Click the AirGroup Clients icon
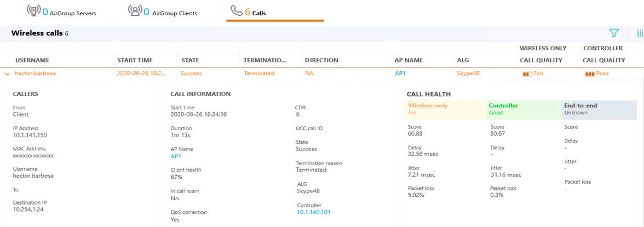The height and width of the screenshot is (227, 644). pyautogui.click(x=135, y=11)
